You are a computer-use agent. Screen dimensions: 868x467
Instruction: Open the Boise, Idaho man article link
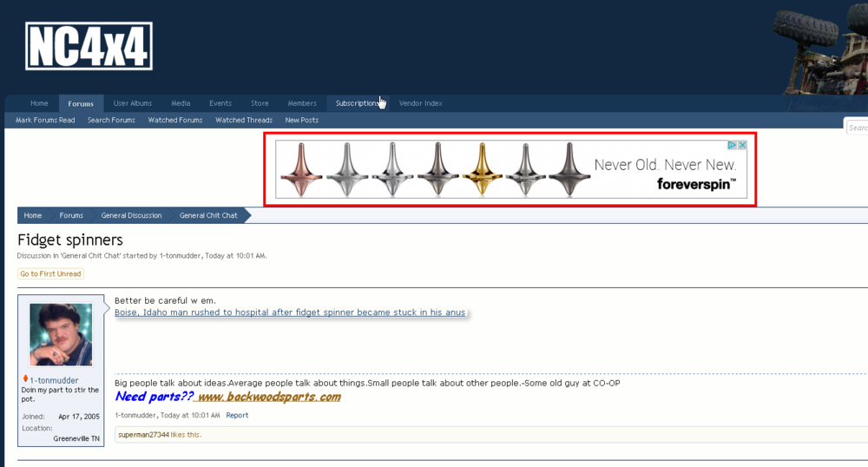coord(290,312)
